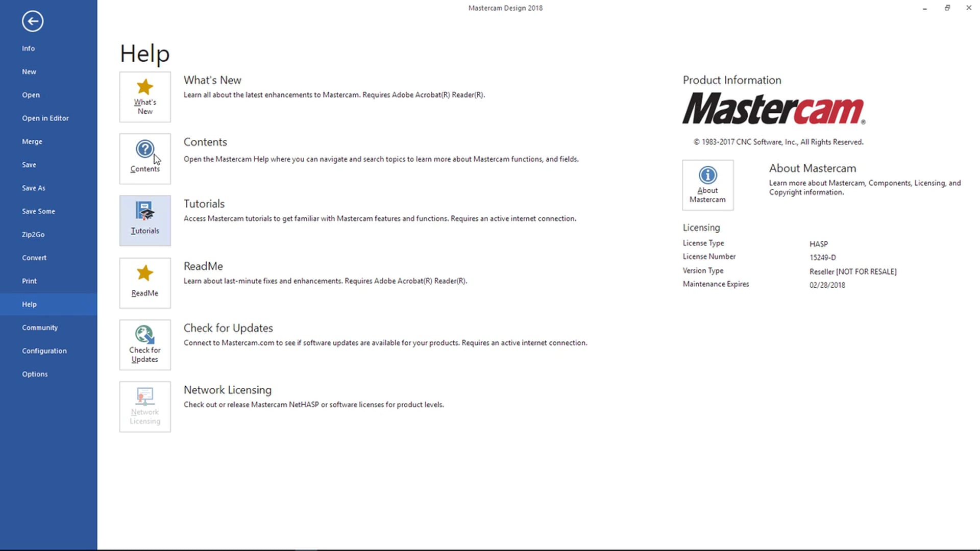The width and height of the screenshot is (980, 551).
Task: Navigate to the back arrow
Action: point(32,21)
